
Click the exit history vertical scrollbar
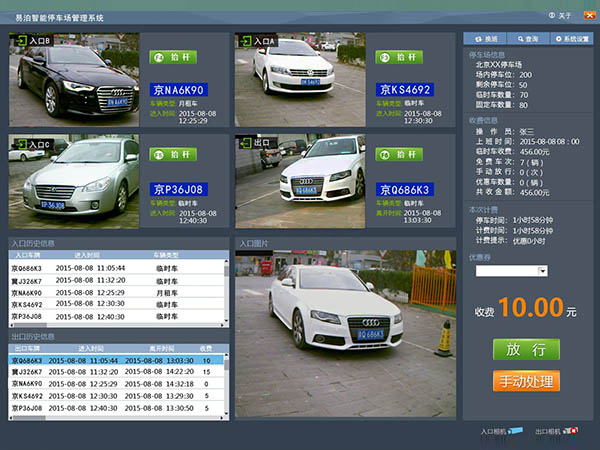point(226,384)
